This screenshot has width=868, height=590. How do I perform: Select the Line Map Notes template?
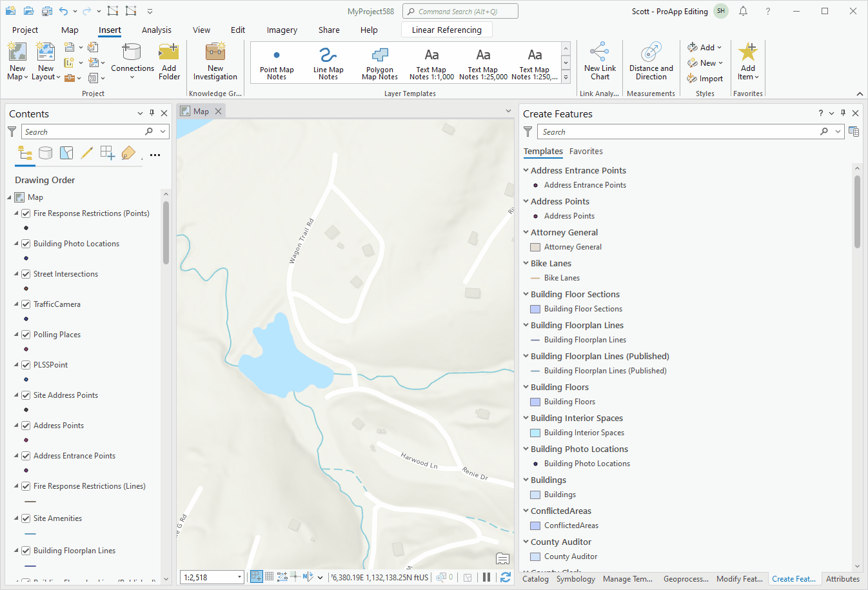328,61
